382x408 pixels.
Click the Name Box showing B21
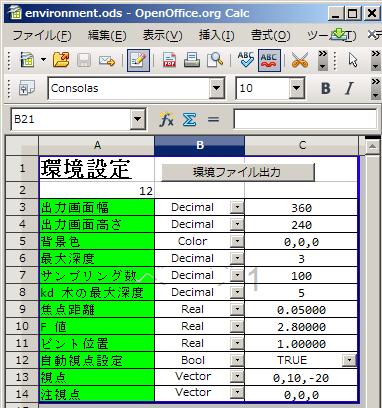(71, 119)
